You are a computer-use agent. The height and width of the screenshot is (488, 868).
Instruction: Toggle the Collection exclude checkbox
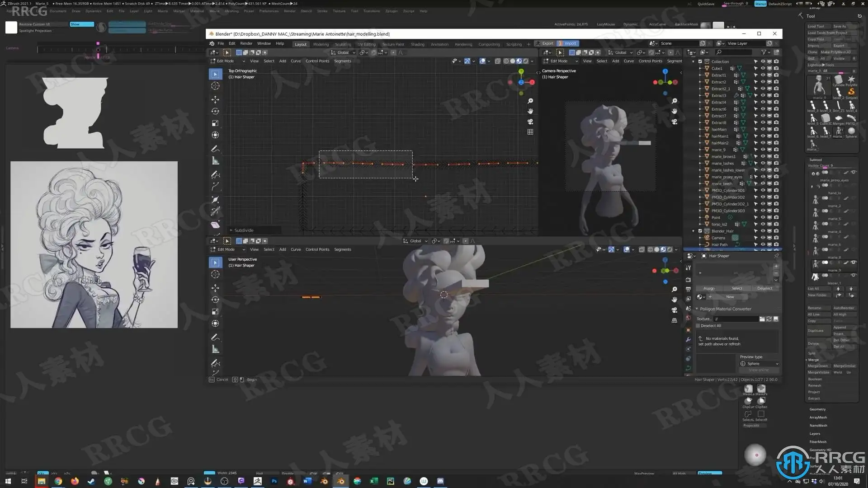coord(700,61)
